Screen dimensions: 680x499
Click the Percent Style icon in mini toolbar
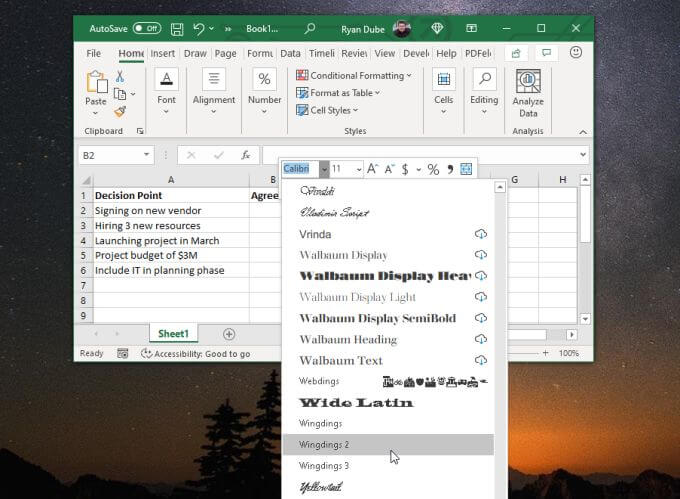coord(433,170)
